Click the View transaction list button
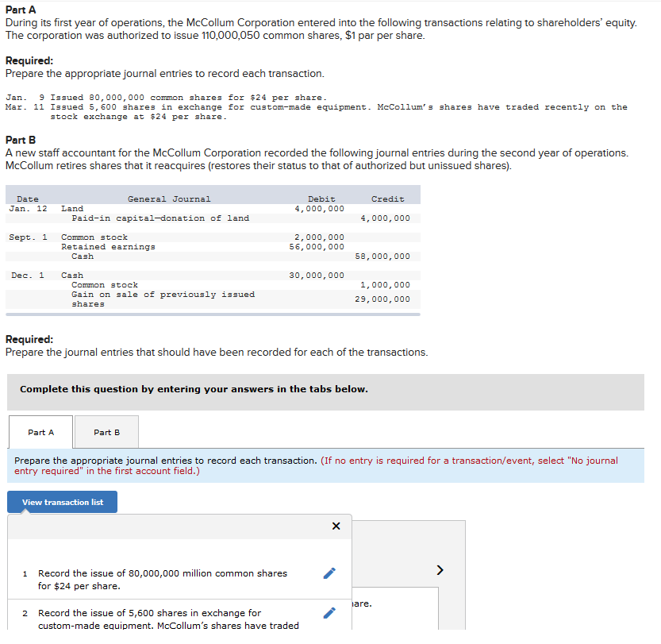 (63, 502)
